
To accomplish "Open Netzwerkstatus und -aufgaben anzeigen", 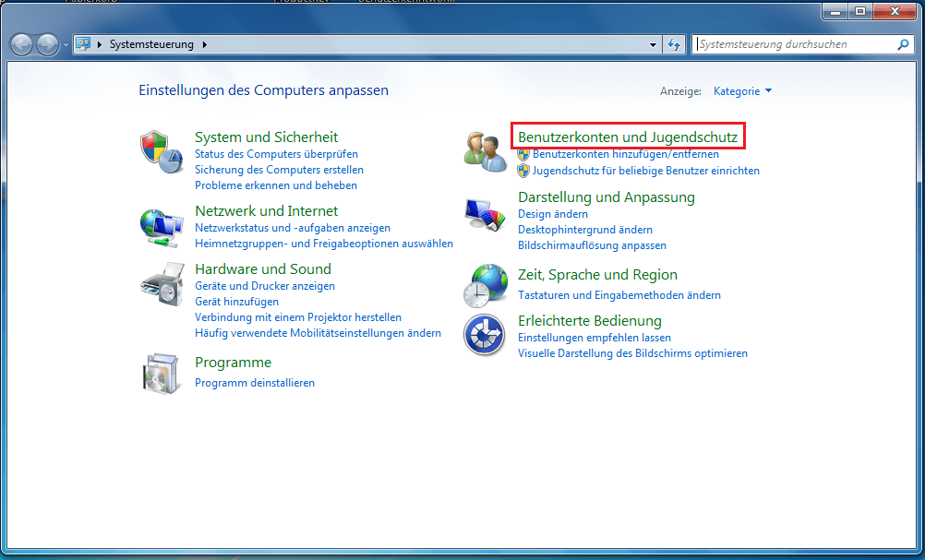I will (x=293, y=228).
